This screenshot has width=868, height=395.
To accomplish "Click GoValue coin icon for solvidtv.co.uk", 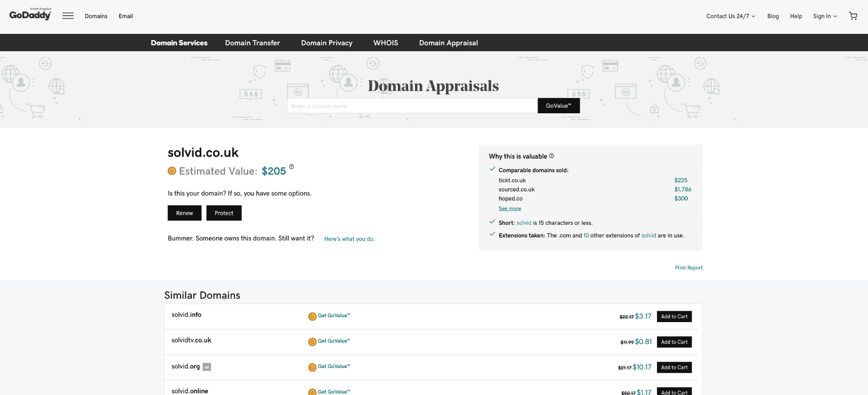I will pos(312,342).
